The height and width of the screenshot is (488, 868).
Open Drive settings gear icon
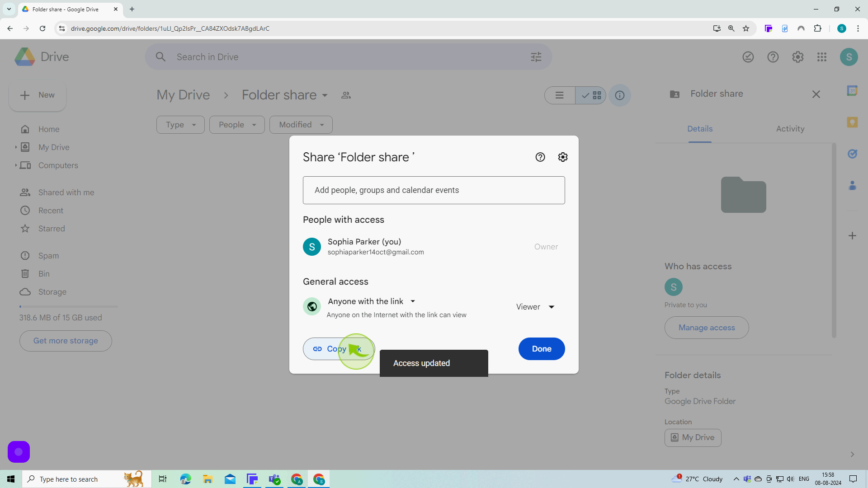pyautogui.click(x=797, y=56)
